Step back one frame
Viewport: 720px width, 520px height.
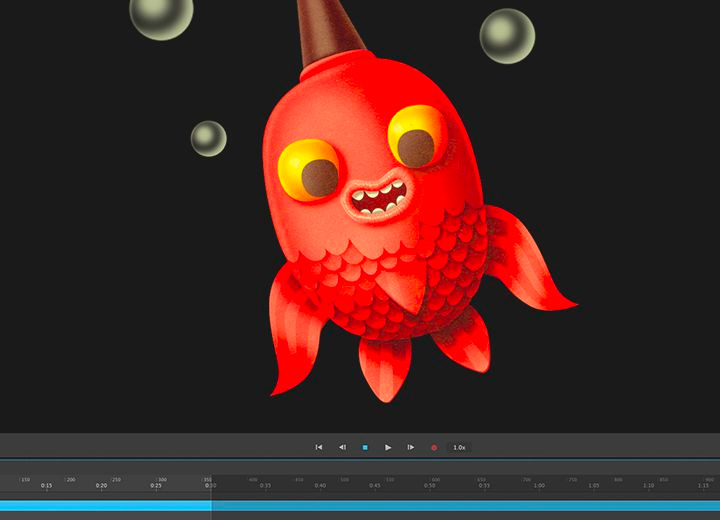[x=342, y=447]
